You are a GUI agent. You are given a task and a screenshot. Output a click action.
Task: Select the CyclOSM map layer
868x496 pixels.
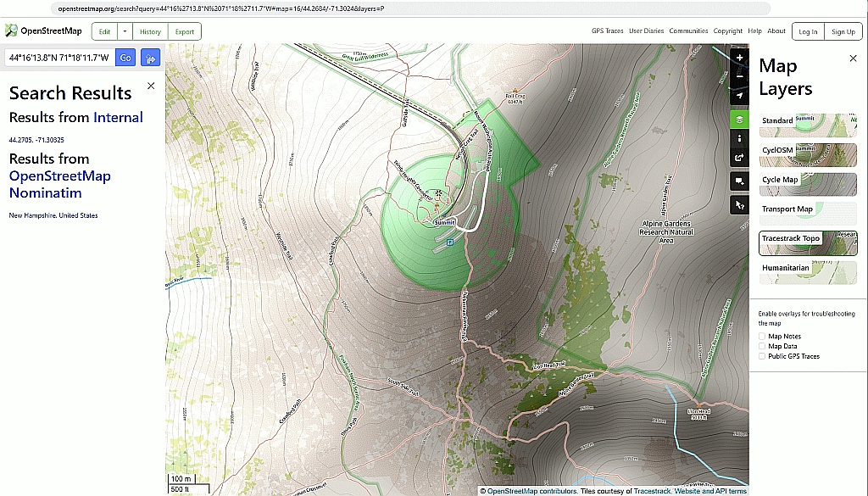808,155
